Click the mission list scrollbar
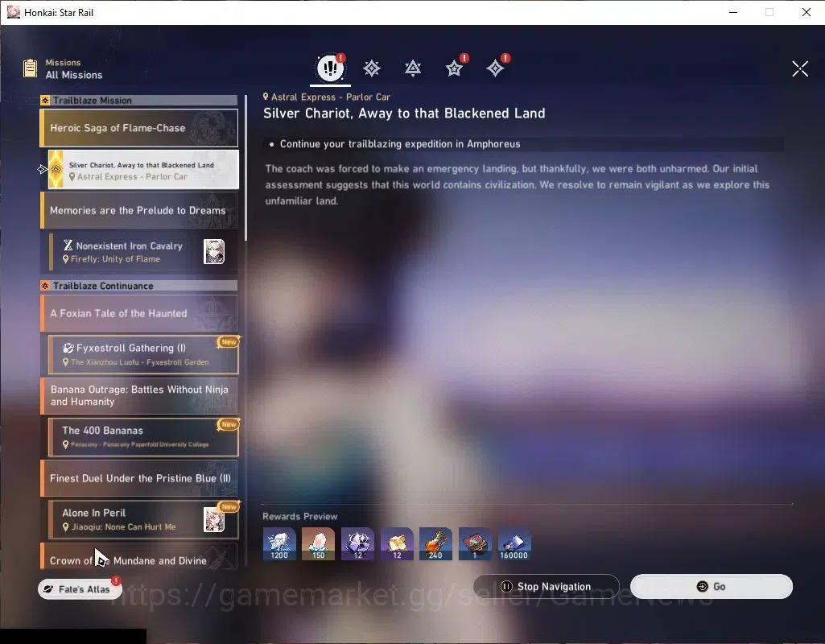This screenshot has width=825, height=644. (245, 168)
